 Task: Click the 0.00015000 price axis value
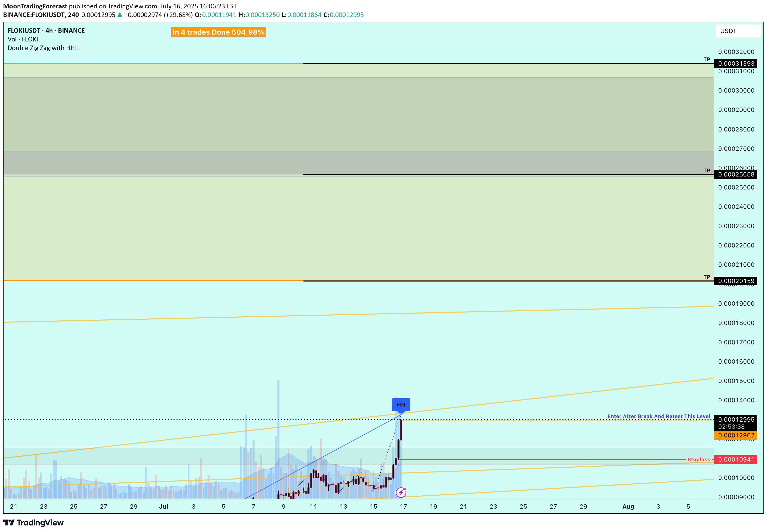(736, 381)
